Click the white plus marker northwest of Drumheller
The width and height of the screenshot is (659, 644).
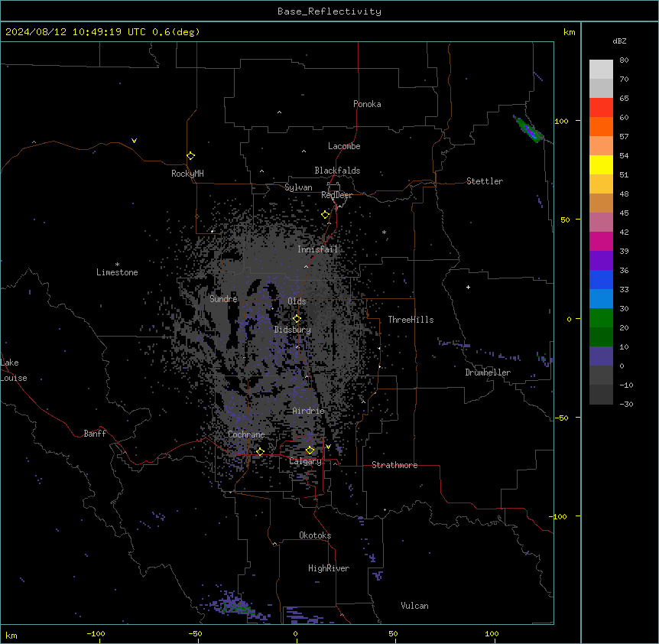click(x=468, y=287)
